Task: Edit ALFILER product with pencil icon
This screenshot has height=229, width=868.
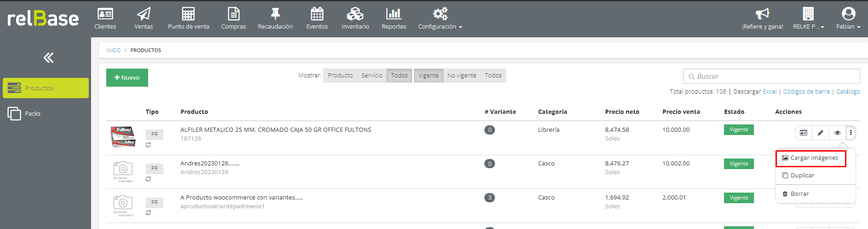Action: pos(821,133)
